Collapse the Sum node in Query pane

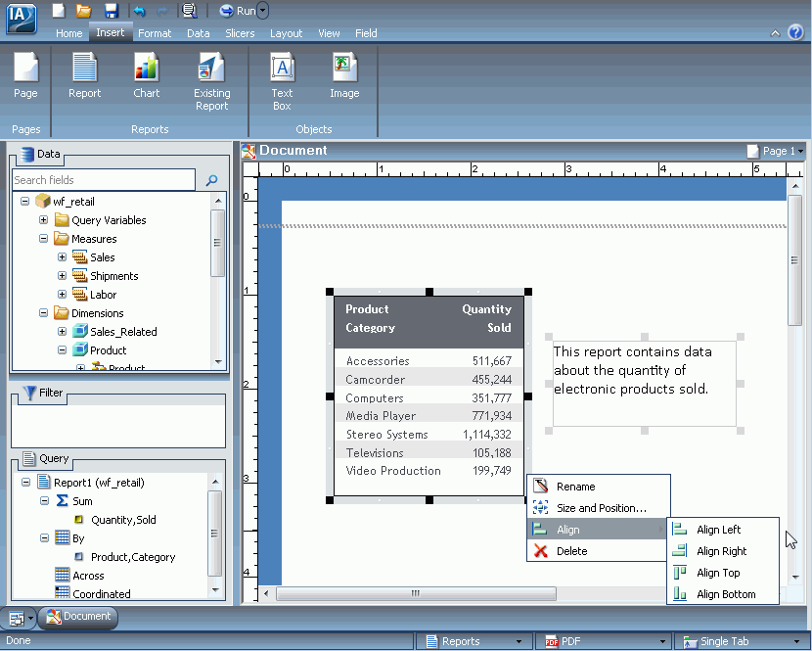tap(45, 501)
